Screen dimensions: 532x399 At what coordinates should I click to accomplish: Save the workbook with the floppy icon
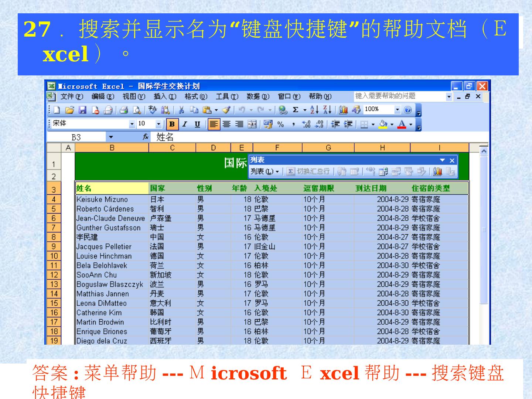click(x=83, y=110)
